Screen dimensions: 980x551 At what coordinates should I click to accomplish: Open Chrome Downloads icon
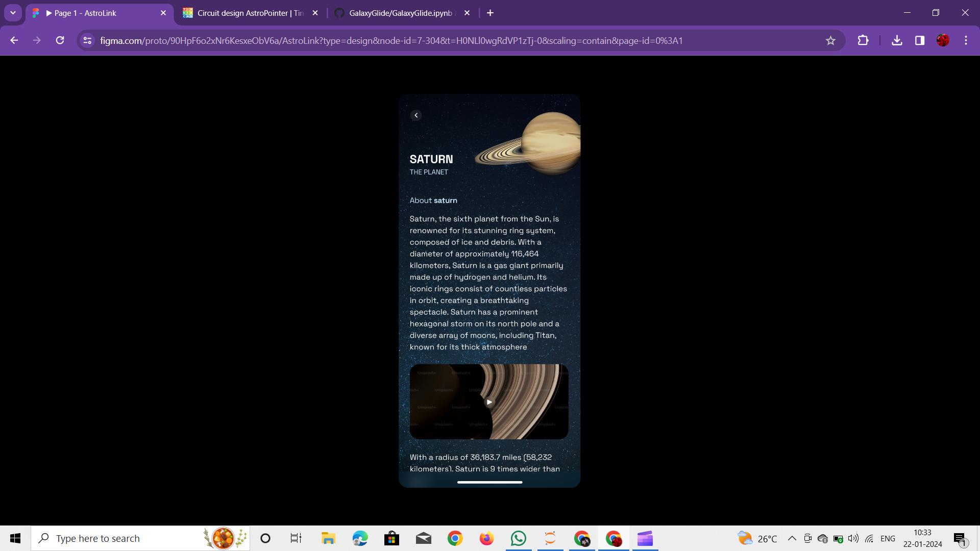[x=897, y=40]
